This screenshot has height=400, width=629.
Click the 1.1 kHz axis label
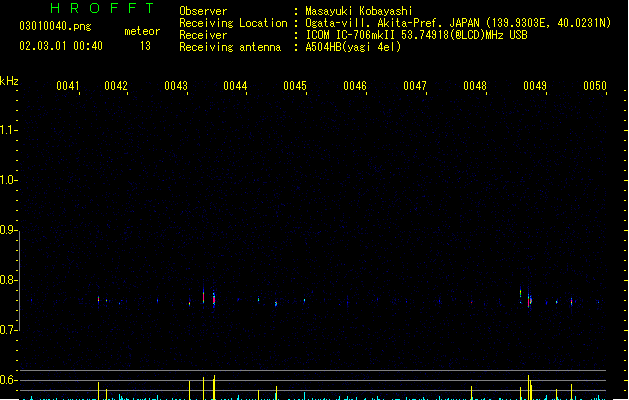pos(7,130)
